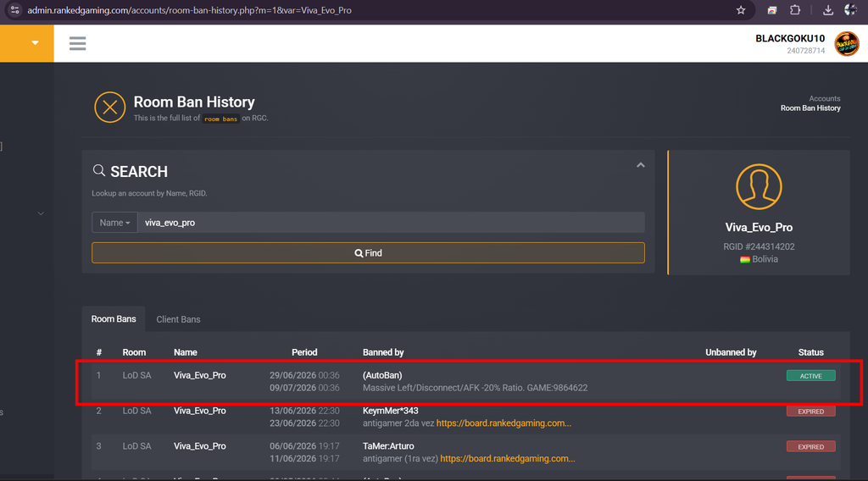Expand the sidebar chevron arrow
This screenshot has height=481, width=868.
click(41, 213)
